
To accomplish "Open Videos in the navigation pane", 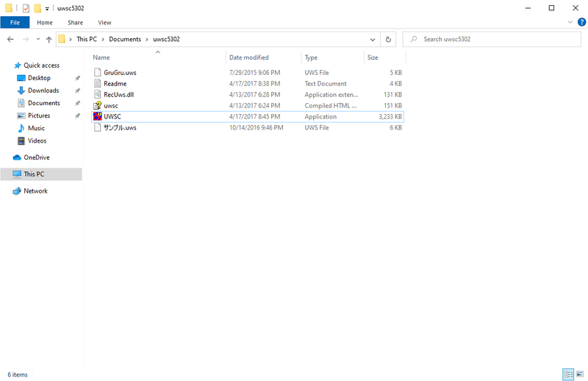I will click(37, 140).
